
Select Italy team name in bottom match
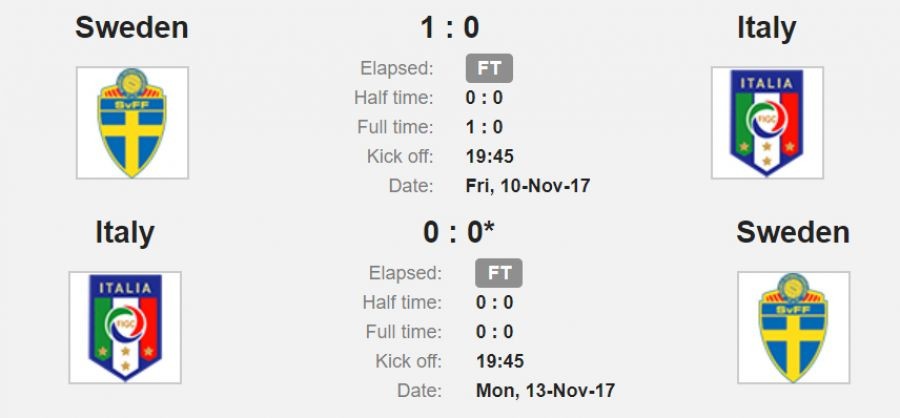(x=124, y=232)
